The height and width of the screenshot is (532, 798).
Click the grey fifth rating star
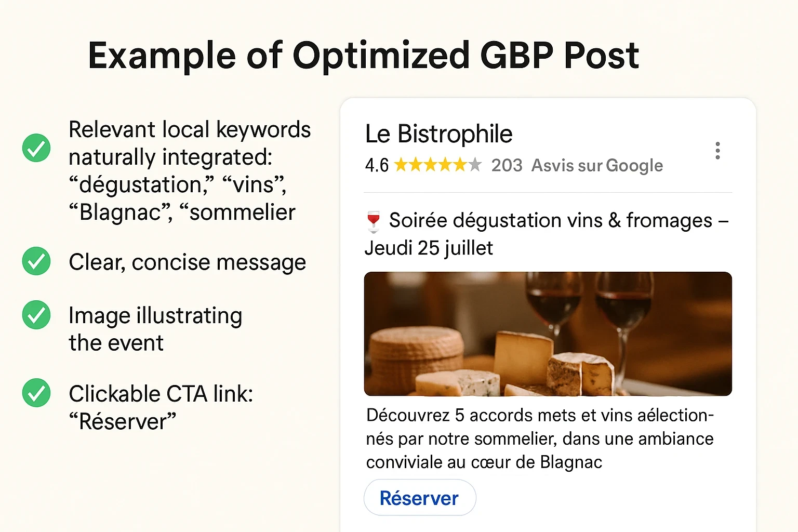[x=474, y=165]
